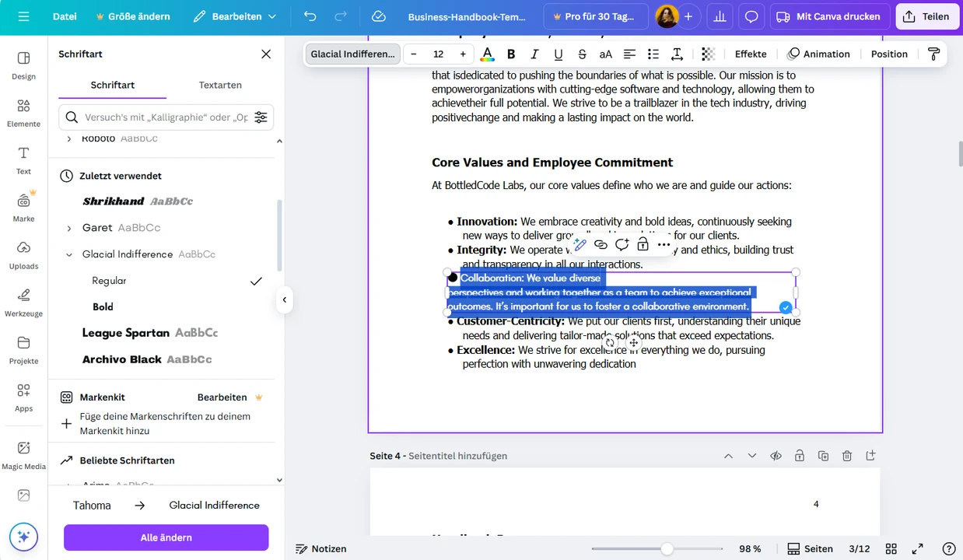
Task: Open the Werkzeuge tools panel
Action: coord(23,303)
